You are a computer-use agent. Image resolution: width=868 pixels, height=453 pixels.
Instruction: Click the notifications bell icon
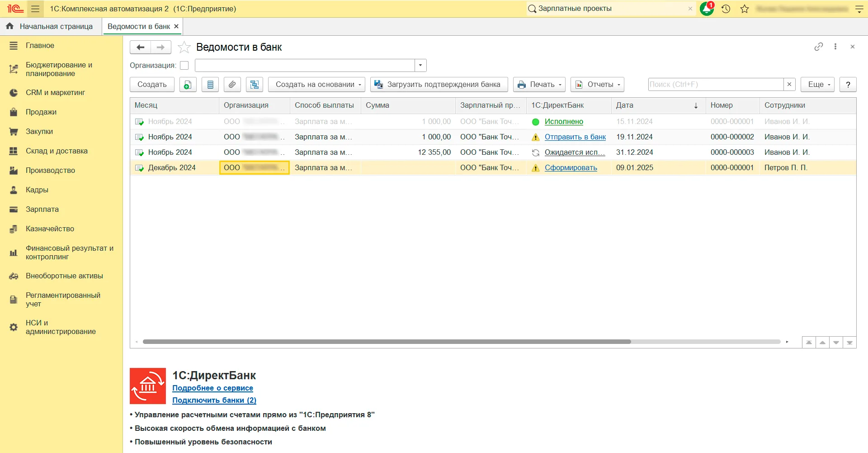[706, 9]
